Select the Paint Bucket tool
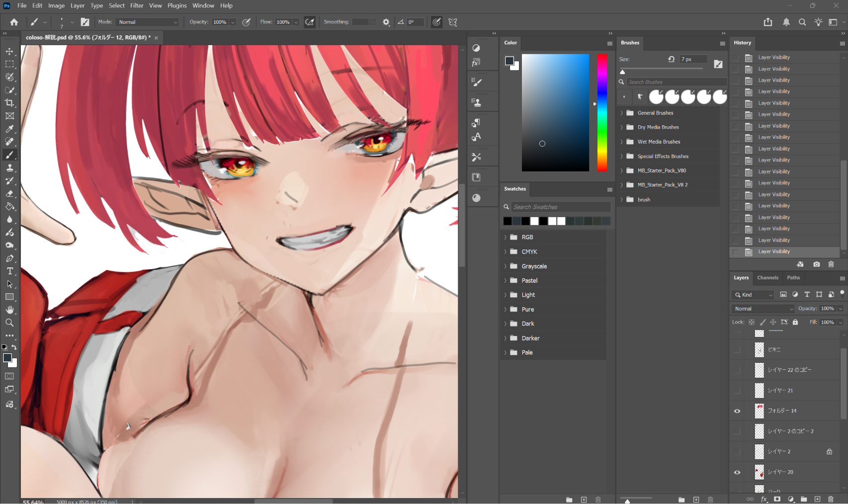This screenshot has height=504, width=848. (9, 207)
